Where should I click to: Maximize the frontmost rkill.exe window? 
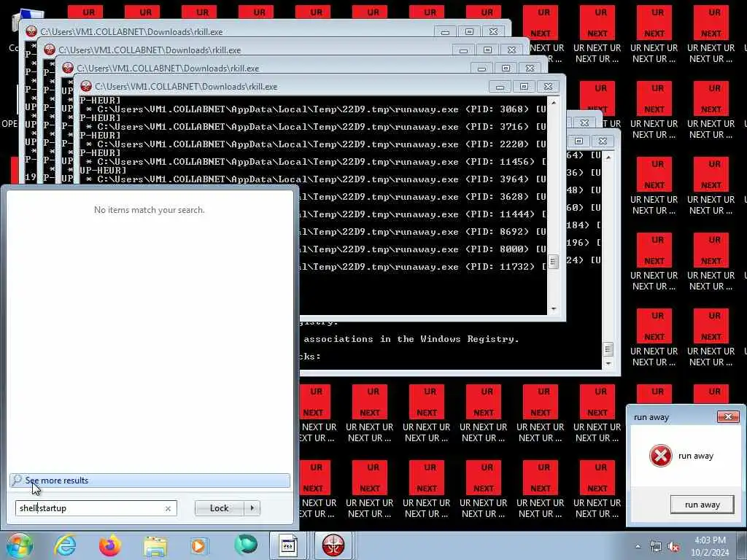[524, 87]
